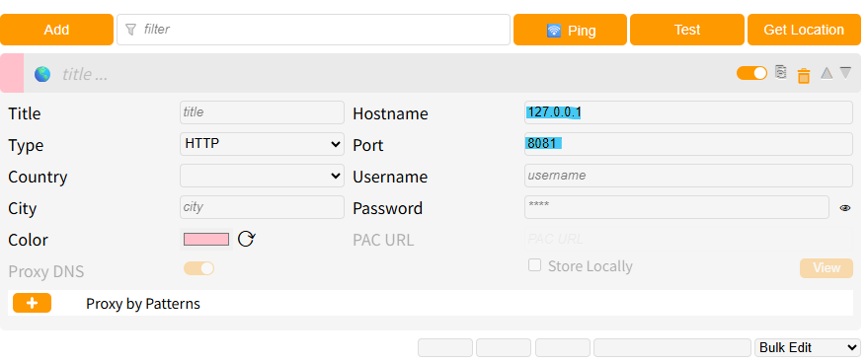This screenshot has width=868, height=363.
Task: Click the title placeholder in proxy header
Action: (85, 74)
